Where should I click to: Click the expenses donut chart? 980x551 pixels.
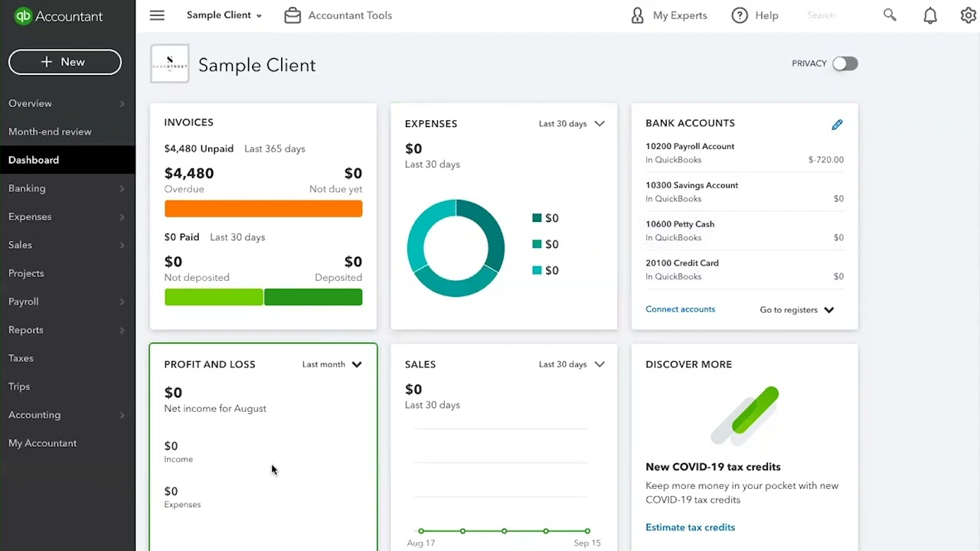tap(456, 248)
